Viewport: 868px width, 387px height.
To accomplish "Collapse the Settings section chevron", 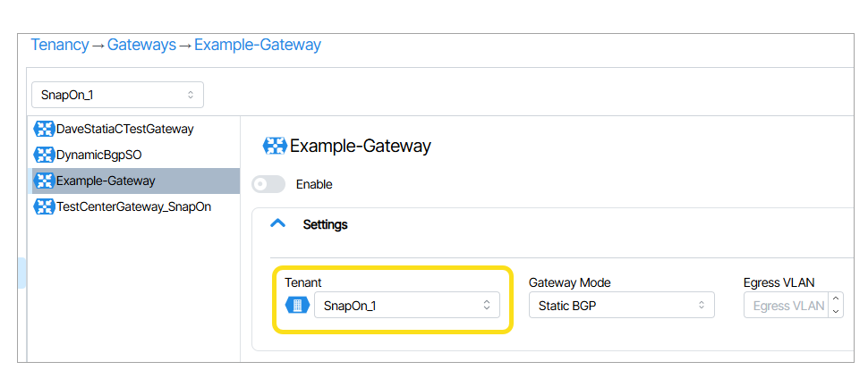I will (278, 224).
